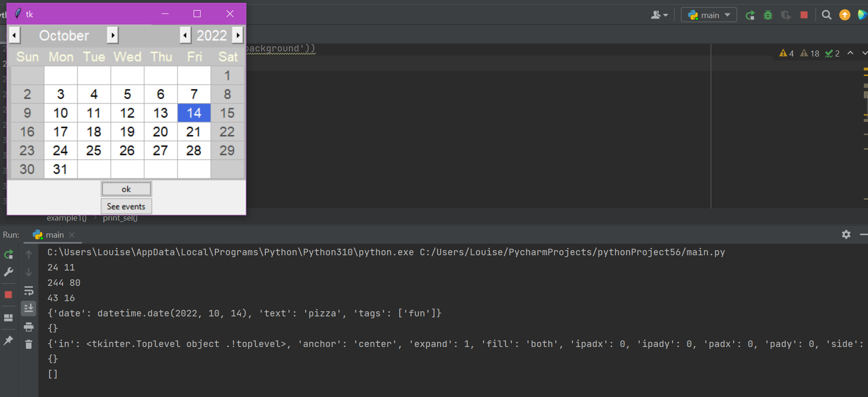The height and width of the screenshot is (397, 868).
Task: Jump to previous highlighted error arrow
Action: (x=850, y=53)
